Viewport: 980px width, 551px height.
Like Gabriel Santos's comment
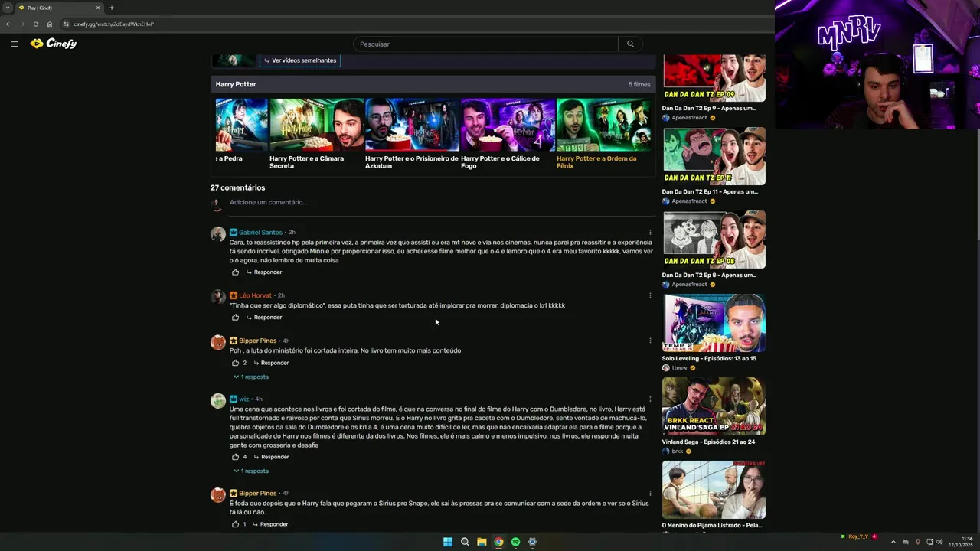(235, 272)
